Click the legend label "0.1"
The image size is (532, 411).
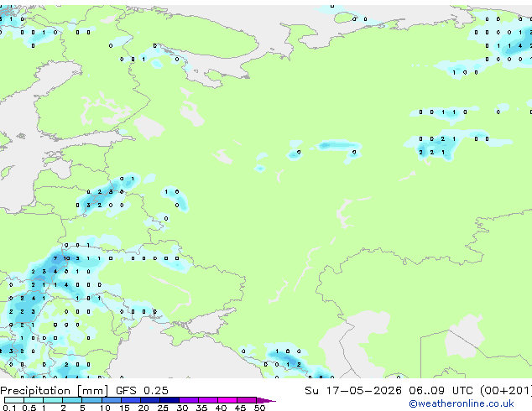click(x=9, y=408)
